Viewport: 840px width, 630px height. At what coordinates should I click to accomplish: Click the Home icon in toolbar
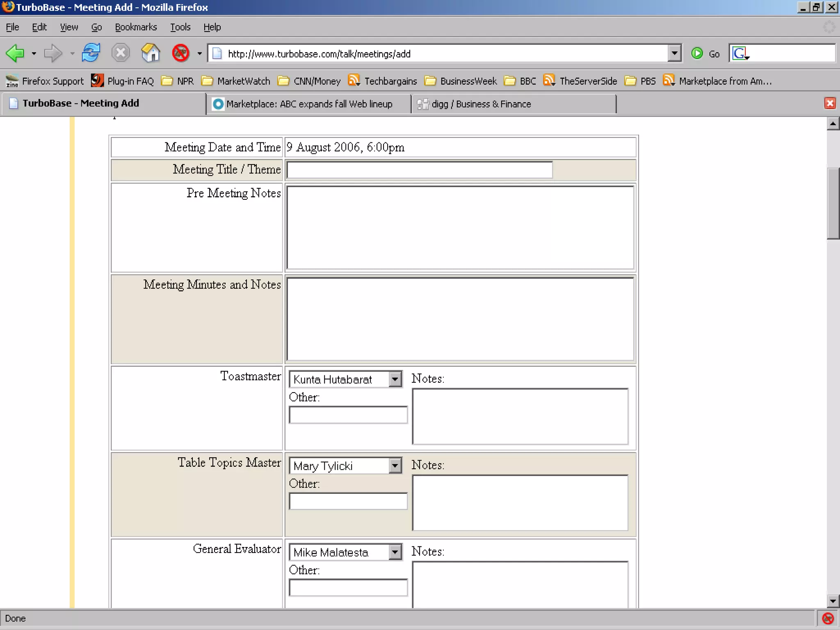[151, 53]
